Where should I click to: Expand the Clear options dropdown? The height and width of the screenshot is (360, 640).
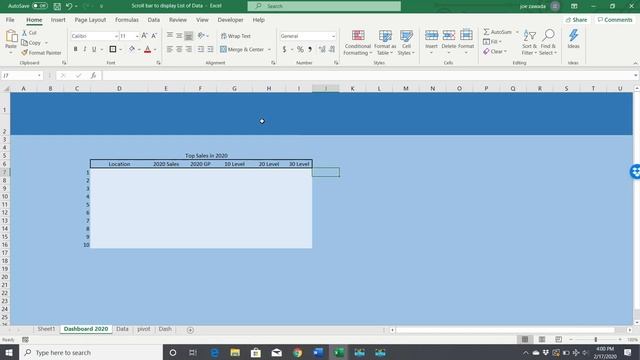tap(505, 52)
